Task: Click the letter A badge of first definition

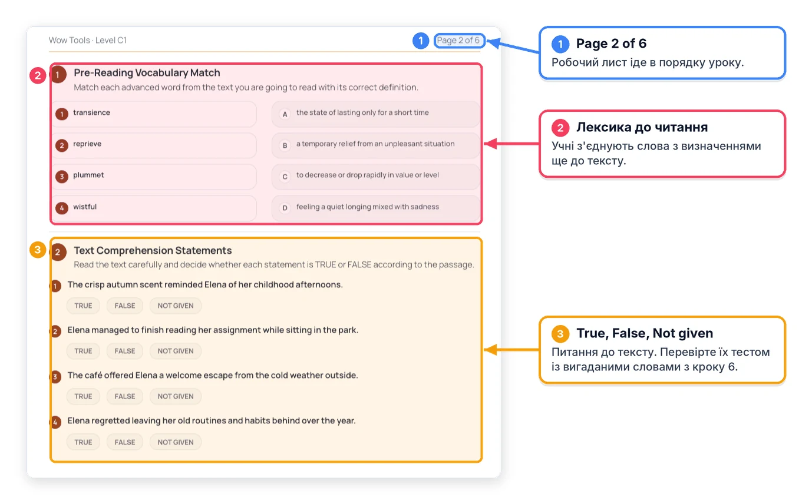Action: [x=285, y=114]
